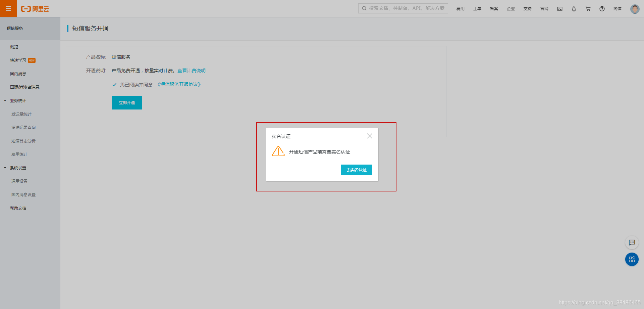Open the notifications bell
This screenshot has width=644, height=309.
click(574, 9)
